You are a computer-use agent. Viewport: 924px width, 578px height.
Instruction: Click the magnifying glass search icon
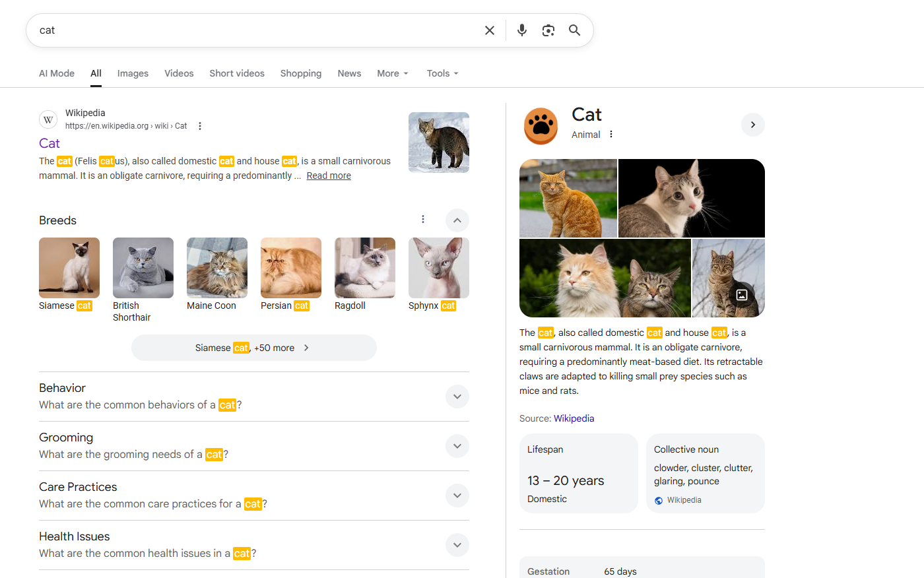point(574,30)
